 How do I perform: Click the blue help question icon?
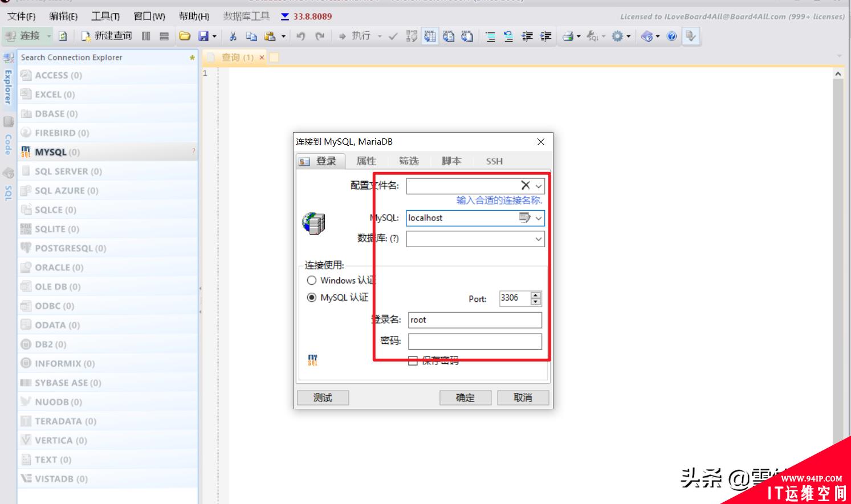pyautogui.click(x=672, y=36)
